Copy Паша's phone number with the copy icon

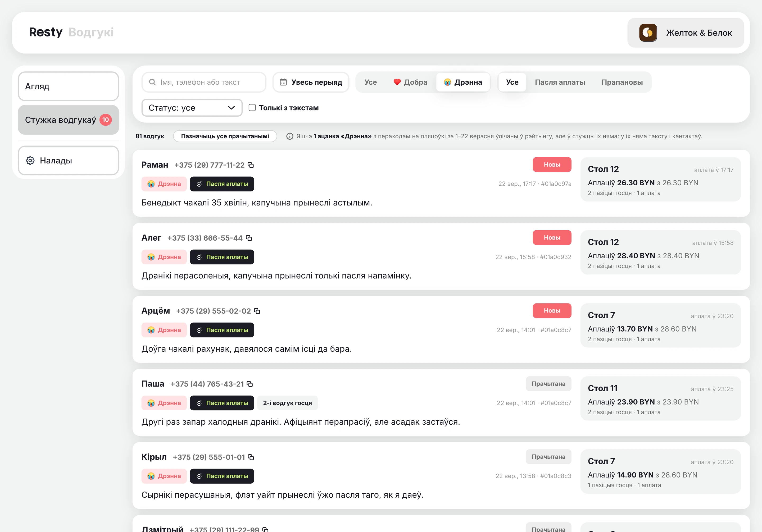[x=250, y=384]
